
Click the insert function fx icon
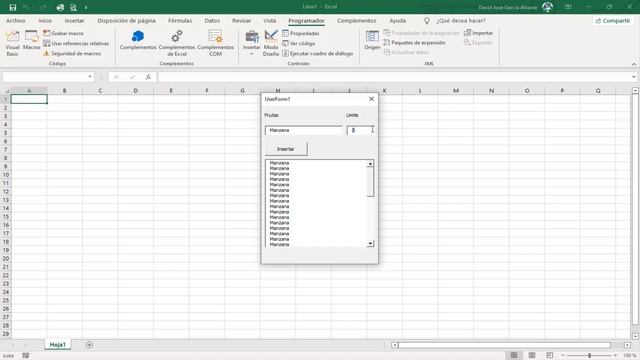pos(148,77)
